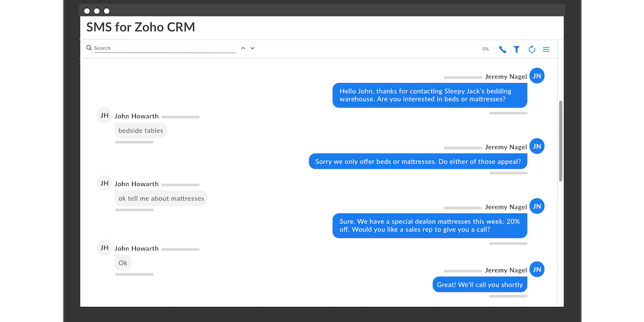Viewport: 644px width, 322px height.
Task: Click JN avatar beside the first Jeremy Nagel message
Action: click(536, 76)
